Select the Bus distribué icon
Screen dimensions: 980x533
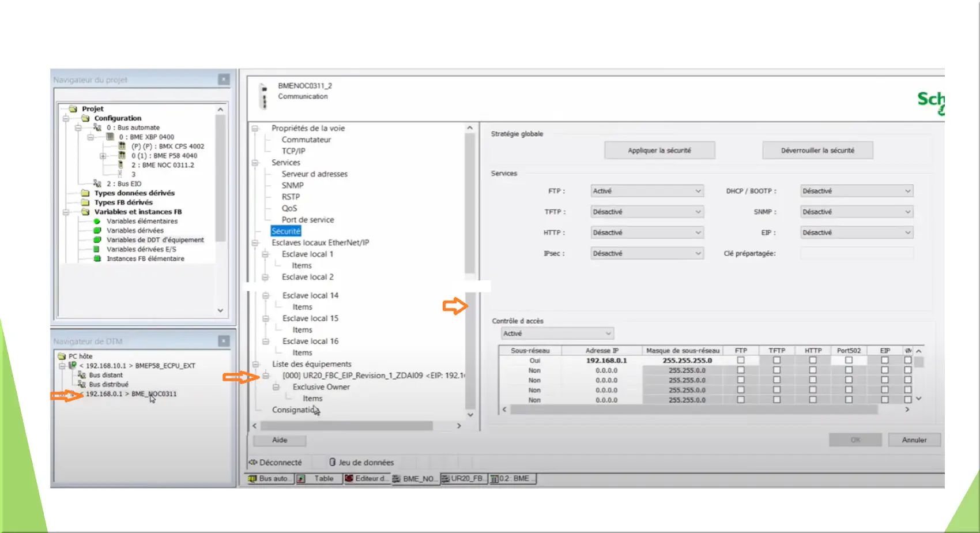(x=82, y=384)
